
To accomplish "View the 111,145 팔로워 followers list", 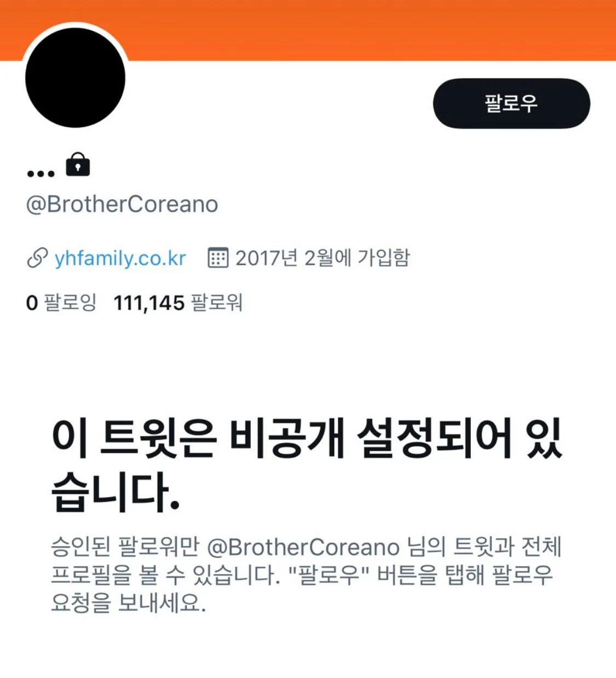I will click(178, 303).
